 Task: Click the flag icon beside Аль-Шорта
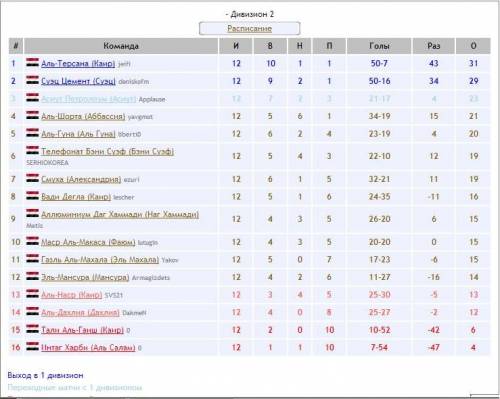tap(32, 115)
